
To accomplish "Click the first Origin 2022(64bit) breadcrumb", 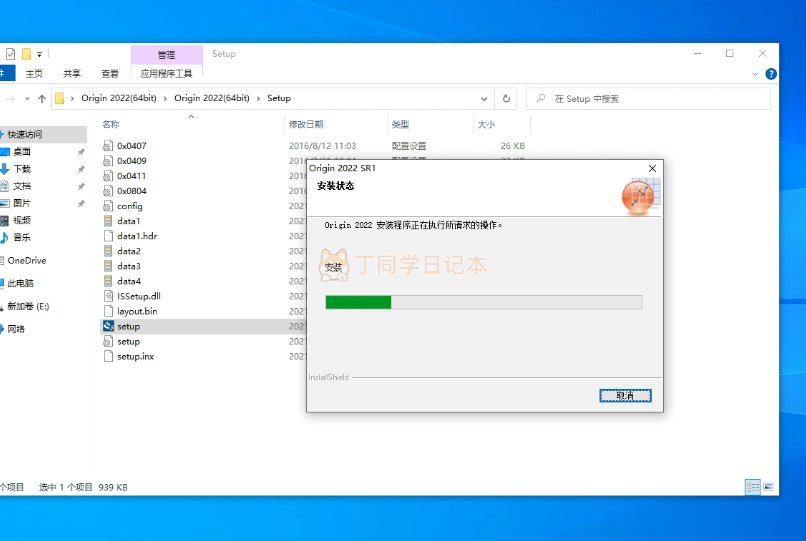I will 119,98.
